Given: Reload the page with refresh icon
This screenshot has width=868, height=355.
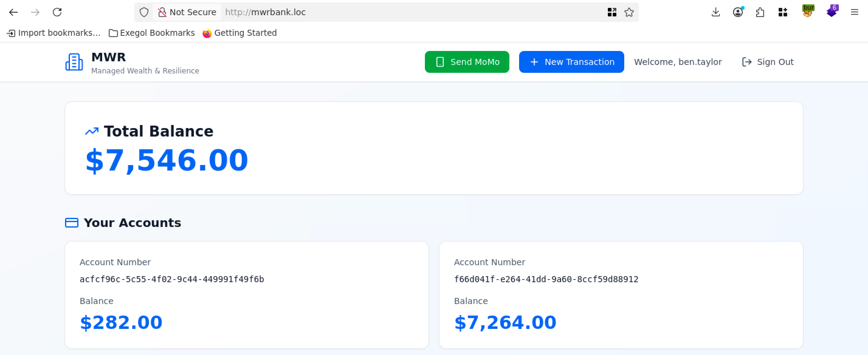Looking at the screenshot, I should [57, 12].
